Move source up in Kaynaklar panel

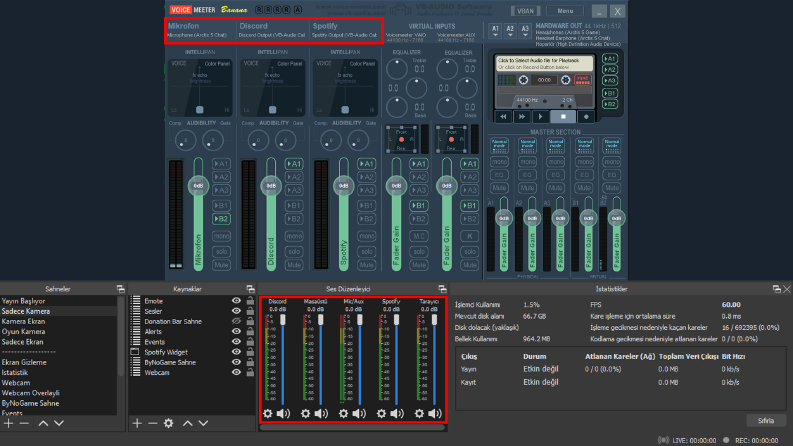[x=188, y=423]
